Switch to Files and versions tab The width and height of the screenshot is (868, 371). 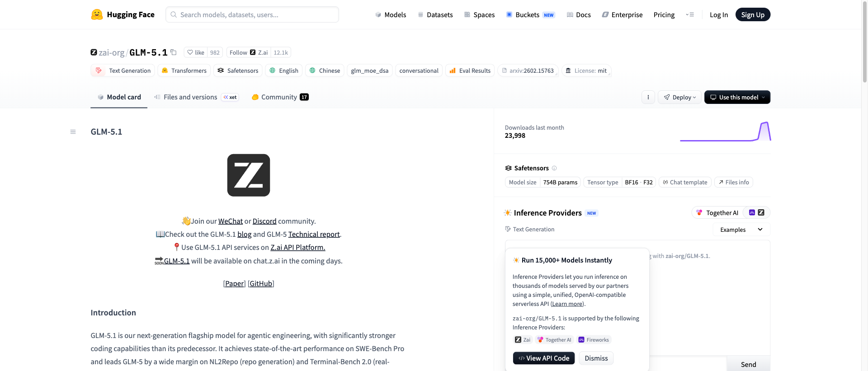(190, 97)
